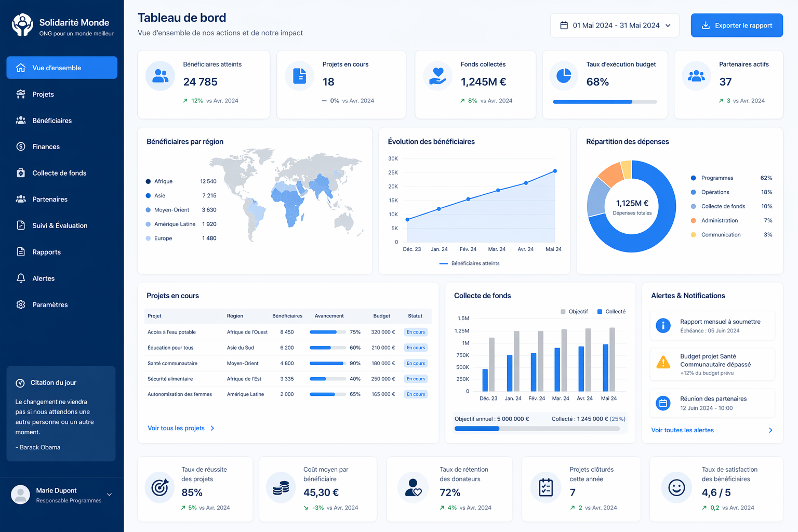Open the date range dropdown 01 Mai 2024

(615, 25)
